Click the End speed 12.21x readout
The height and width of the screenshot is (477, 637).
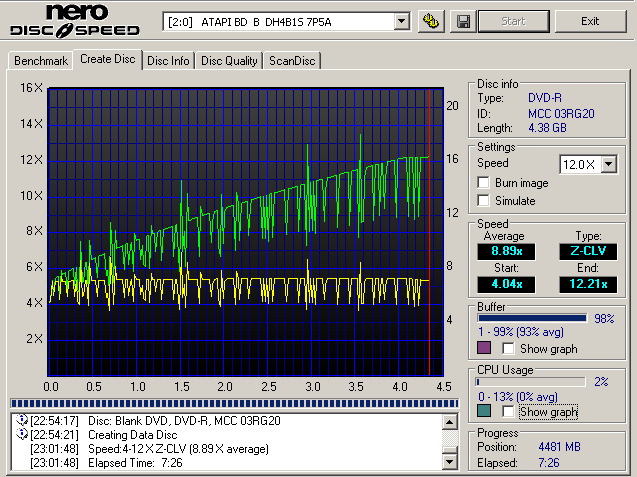pos(588,284)
